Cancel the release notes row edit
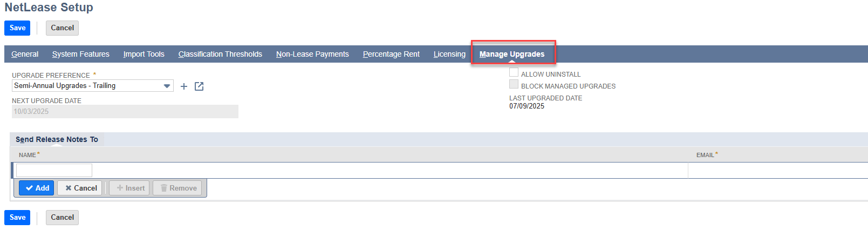Viewport: 868px width, 230px height. pos(80,188)
